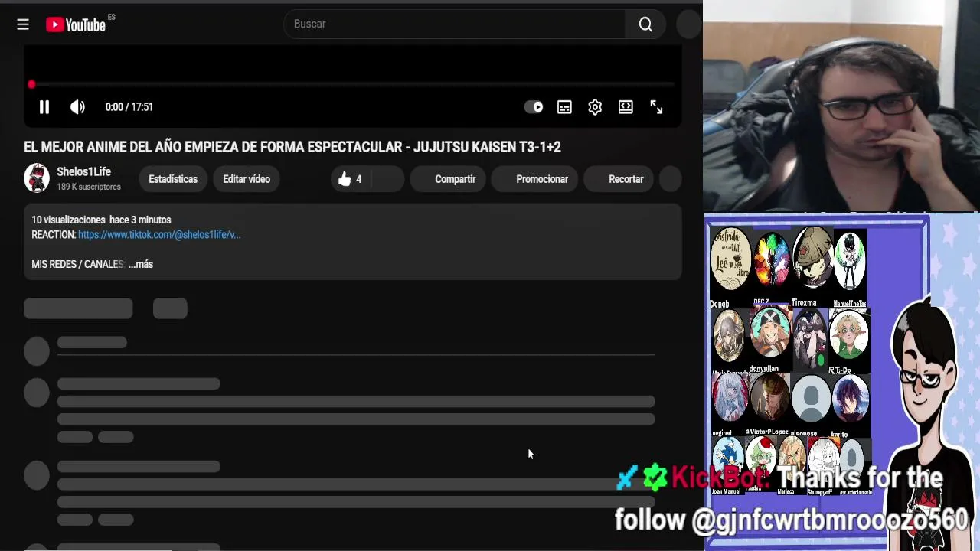Click '10 visualizaciones hace 3 minutos' text
The height and width of the screenshot is (551, 980).
point(101,220)
